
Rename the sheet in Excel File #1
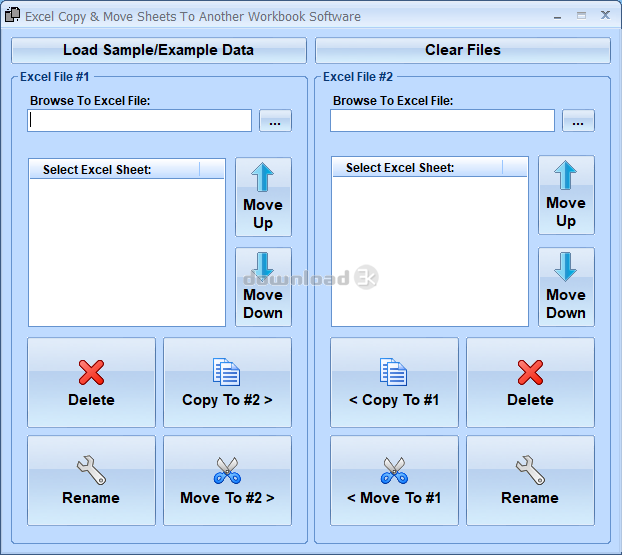click(x=91, y=480)
